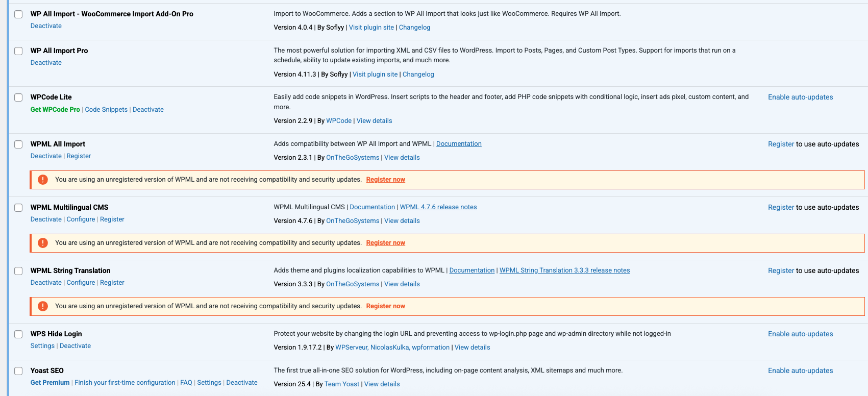868x396 pixels.
Task: View details for WPS Hide Login
Action: pyautogui.click(x=473, y=348)
